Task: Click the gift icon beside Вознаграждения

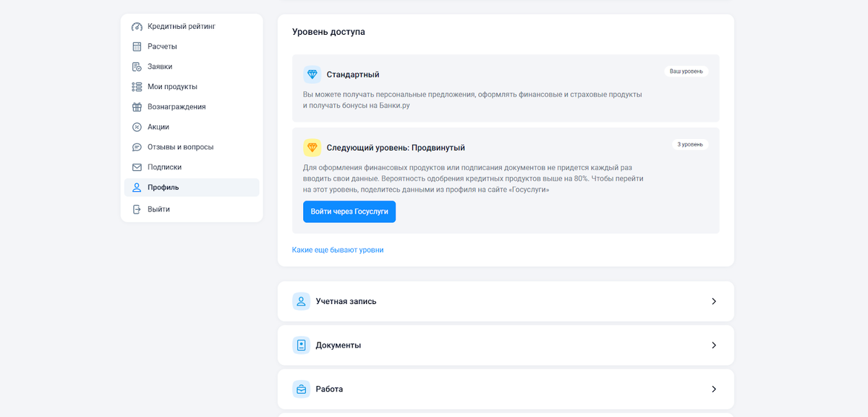Action: (137, 106)
